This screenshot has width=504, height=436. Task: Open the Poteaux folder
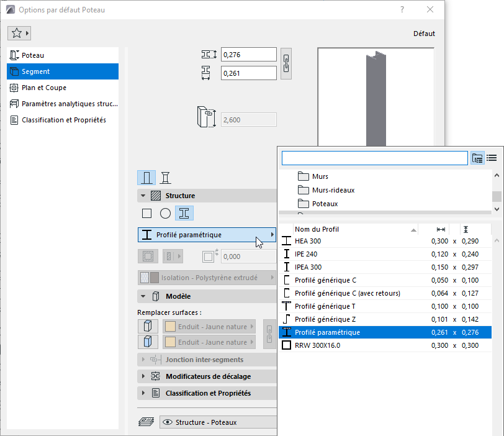click(x=318, y=204)
